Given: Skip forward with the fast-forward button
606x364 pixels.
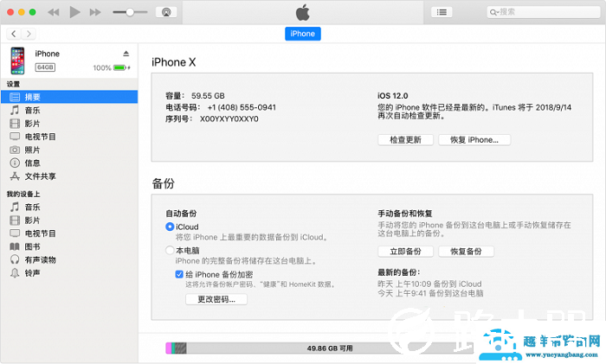Looking at the screenshot, I should 95,12.
